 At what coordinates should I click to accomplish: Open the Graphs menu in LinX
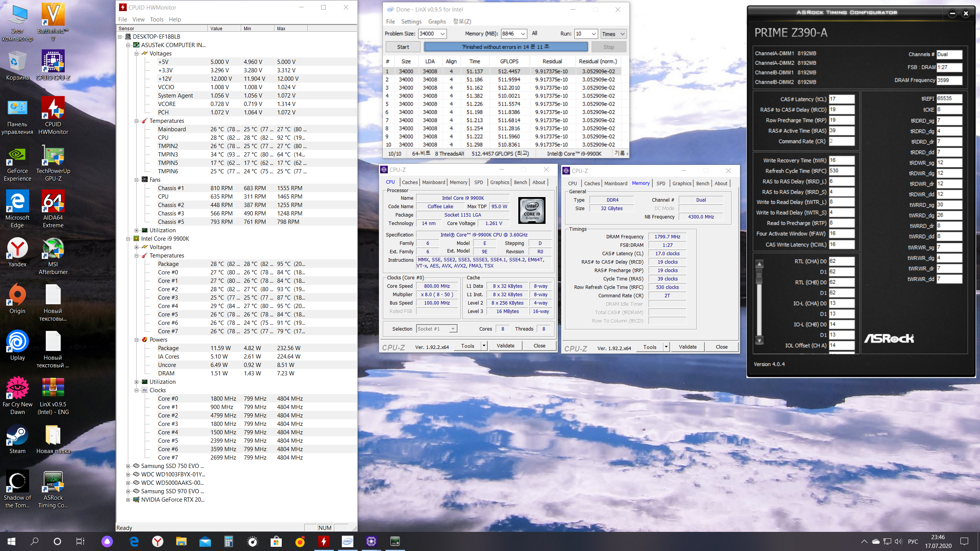pos(437,21)
